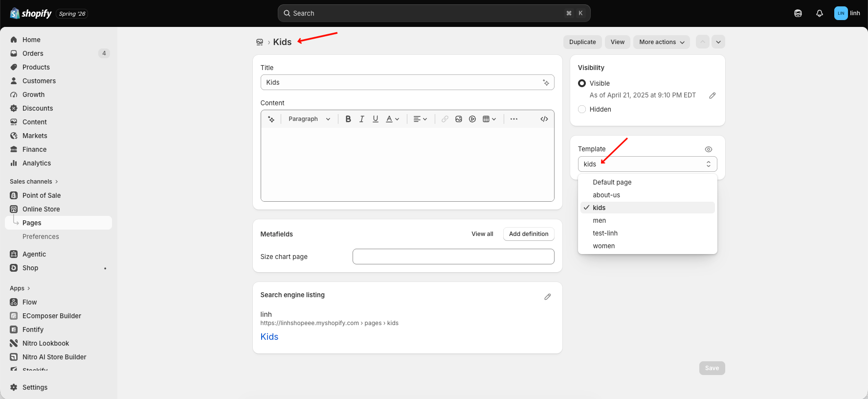This screenshot has height=399, width=868.
Task: Click the Kids search listing link
Action: click(269, 337)
